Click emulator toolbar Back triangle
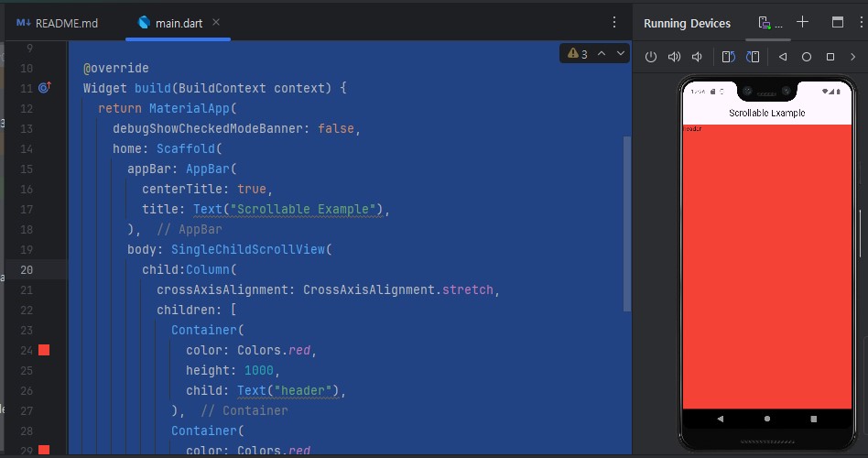The width and height of the screenshot is (868, 458). pos(783,57)
